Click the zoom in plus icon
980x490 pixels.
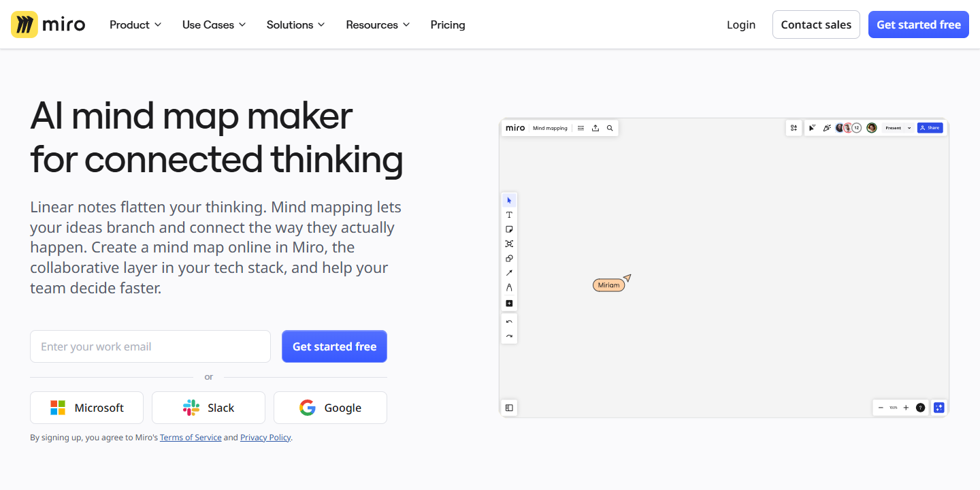point(906,408)
